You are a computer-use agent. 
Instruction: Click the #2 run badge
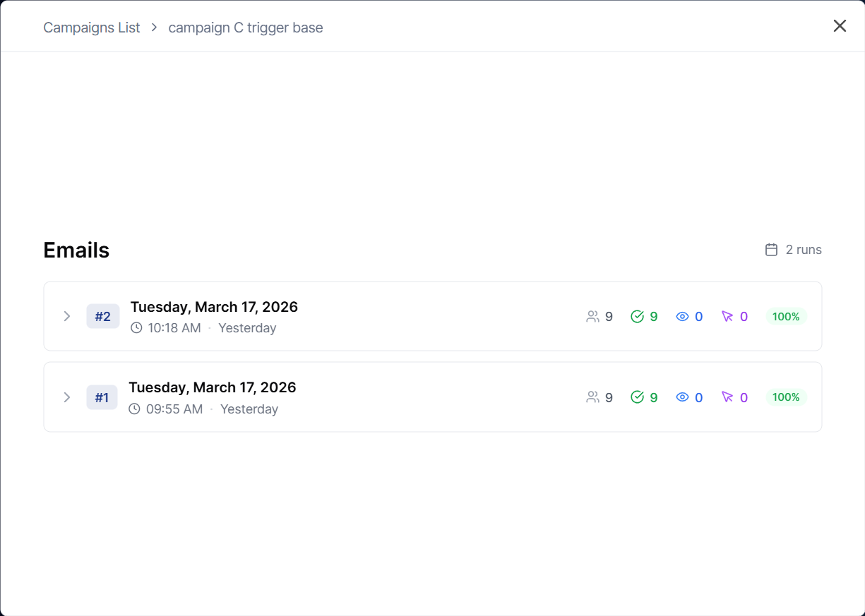point(102,316)
